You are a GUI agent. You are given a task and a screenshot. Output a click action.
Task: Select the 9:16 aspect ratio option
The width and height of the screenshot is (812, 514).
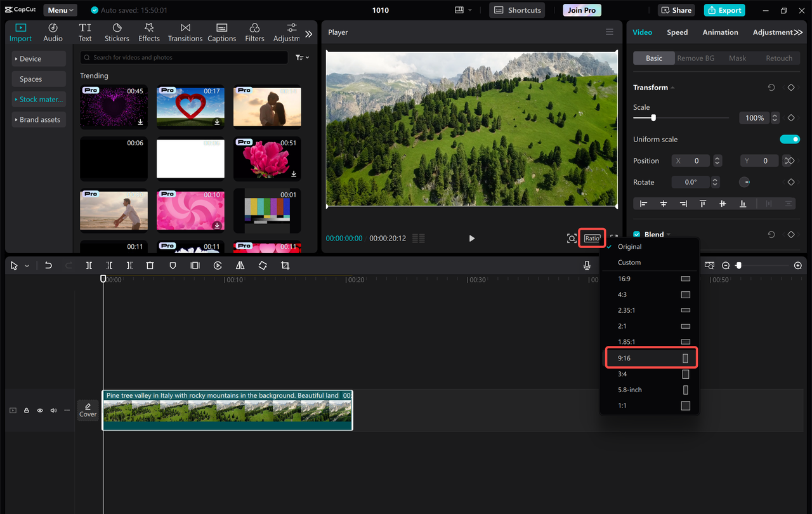[x=650, y=357]
